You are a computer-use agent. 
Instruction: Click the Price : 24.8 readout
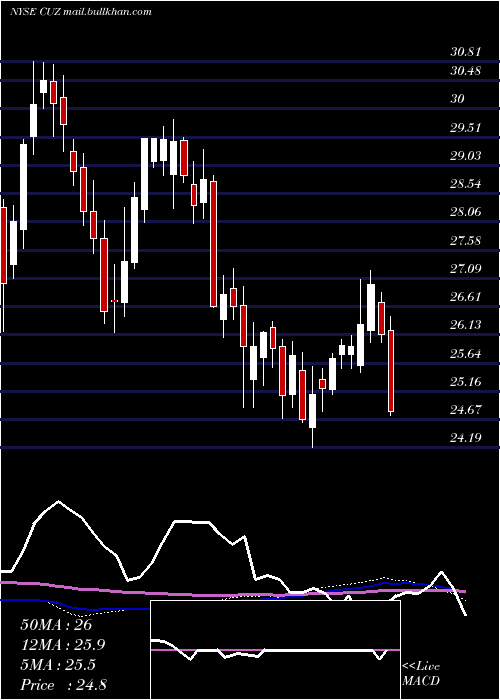coord(63,685)
